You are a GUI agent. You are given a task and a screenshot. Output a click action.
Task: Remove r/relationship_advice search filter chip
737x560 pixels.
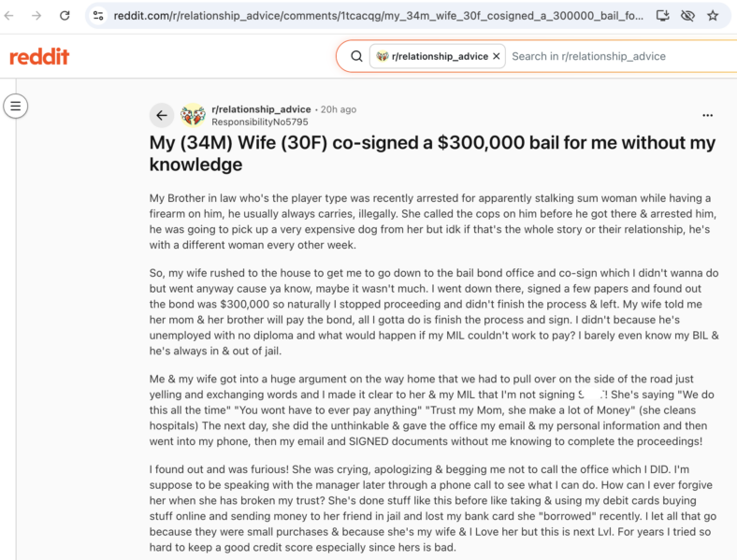(x=497, y=56)
